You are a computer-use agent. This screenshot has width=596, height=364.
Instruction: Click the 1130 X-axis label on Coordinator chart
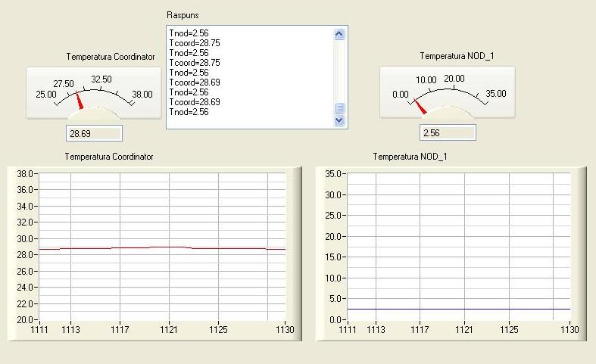(x=285, y=329)
